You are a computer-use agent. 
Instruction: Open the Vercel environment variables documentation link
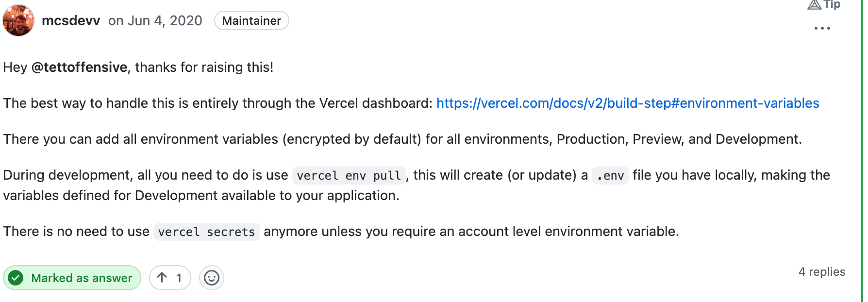point(627,103)
